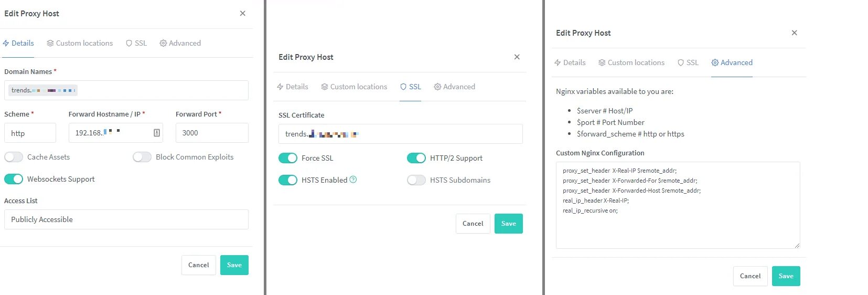Click inside Custom Nginx Configuration textarea
868x295 pixels.
678,205
